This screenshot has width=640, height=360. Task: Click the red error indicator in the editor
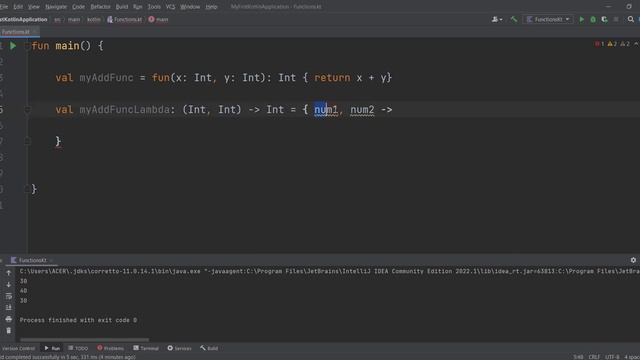[x=599, y=44]
